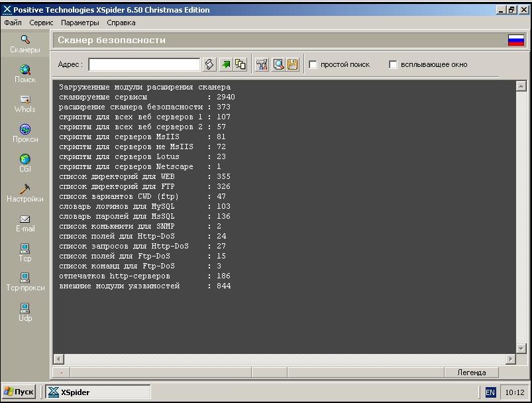Image resolution: width=532 pixels, height=403 pixels.
Task: Click the icon right next to address field
Action: (x=209, y=64)
